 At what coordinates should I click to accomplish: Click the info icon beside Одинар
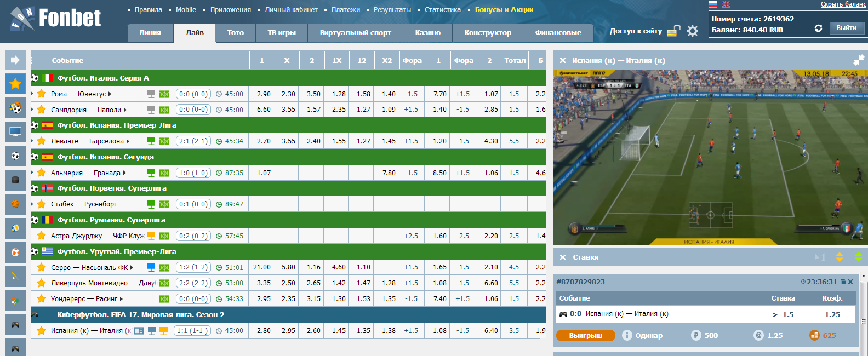(x=627, y=335)
